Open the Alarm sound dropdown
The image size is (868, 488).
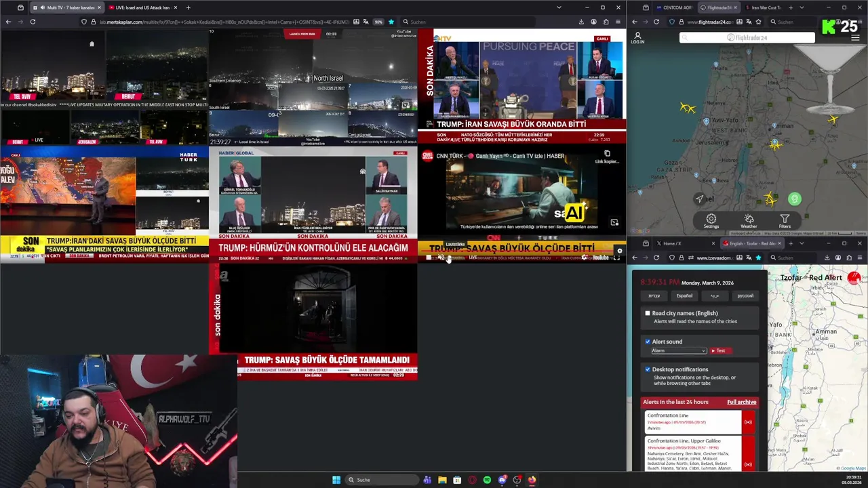pyautogui.click(x=679, y=350)
